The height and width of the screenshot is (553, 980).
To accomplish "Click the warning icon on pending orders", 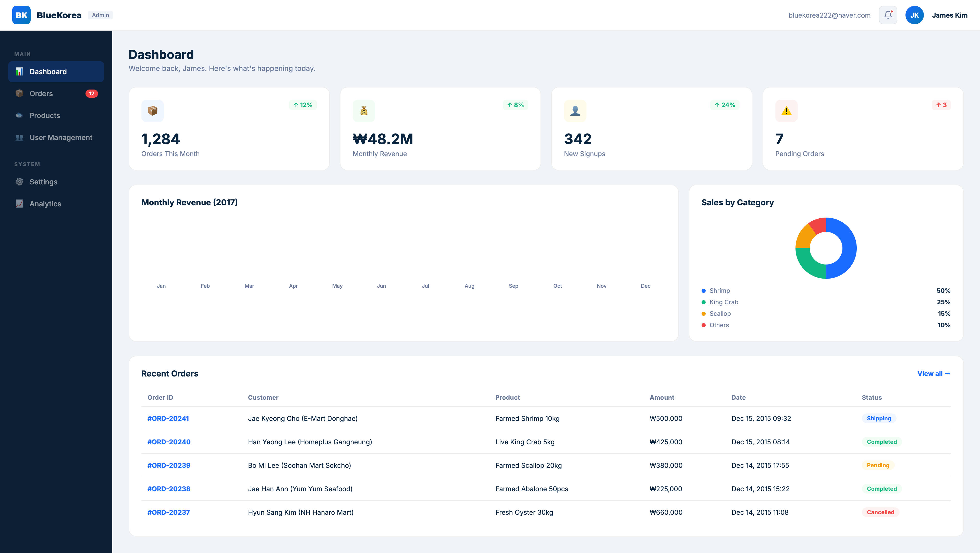I will 786,111.
